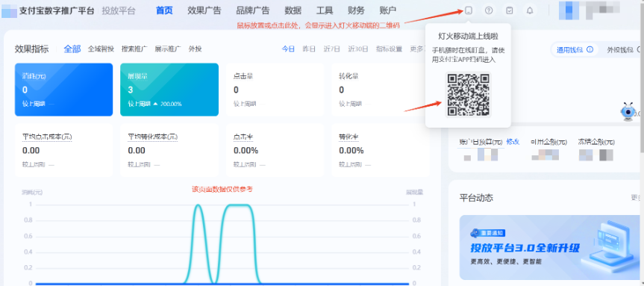Select the 平均转化成本(元) card
The height and width of the screenshot is (286, 644).
click(169, 150)
